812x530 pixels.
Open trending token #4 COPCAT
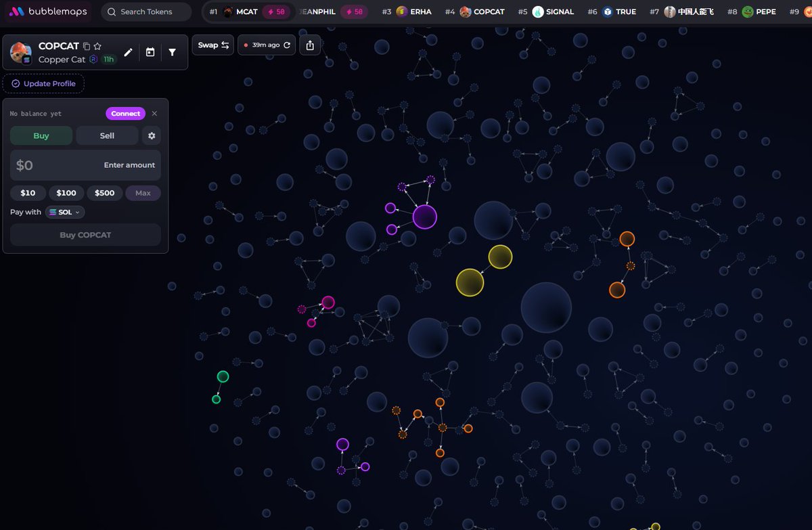tap(475, 12)
